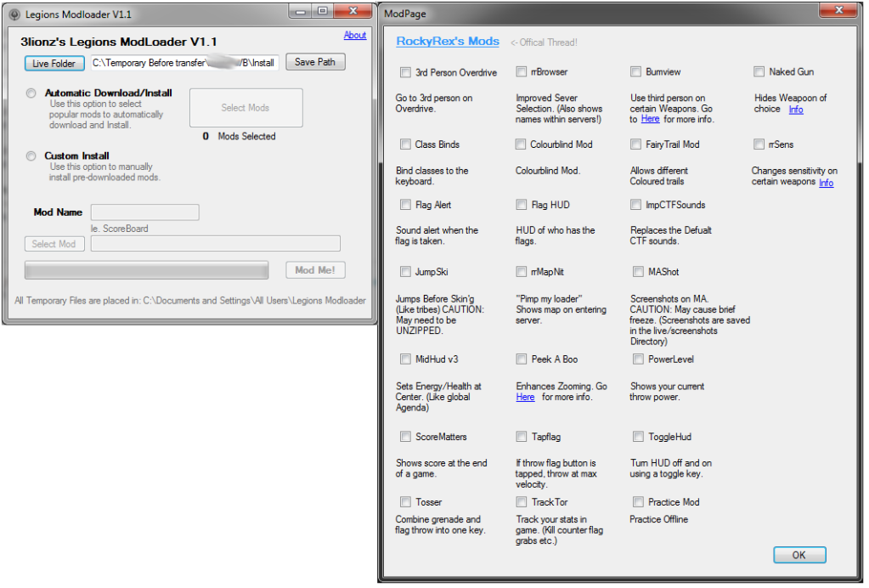Enable the ScoreMatters checkbox
Viewport: 869px width, 588px height.
[406, 438]
